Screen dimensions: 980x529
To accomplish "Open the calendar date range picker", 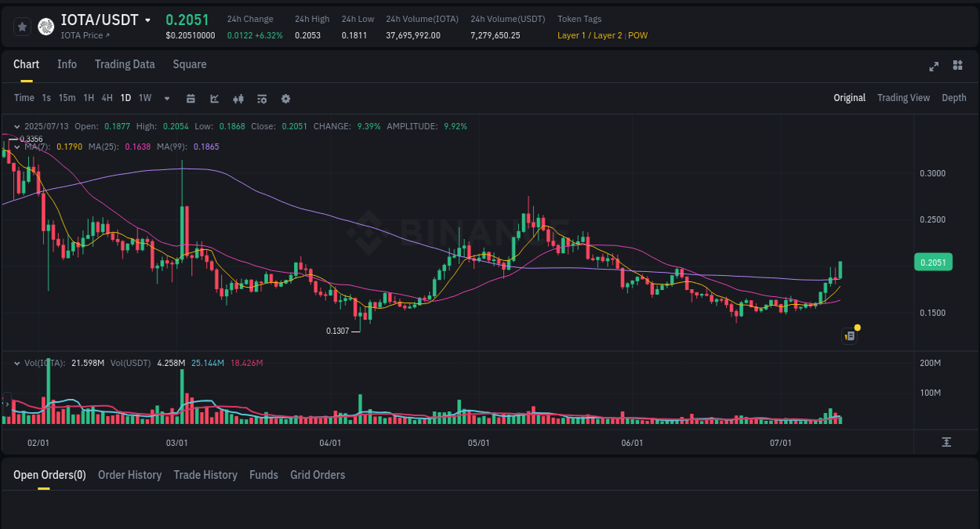I will (191, 98).
